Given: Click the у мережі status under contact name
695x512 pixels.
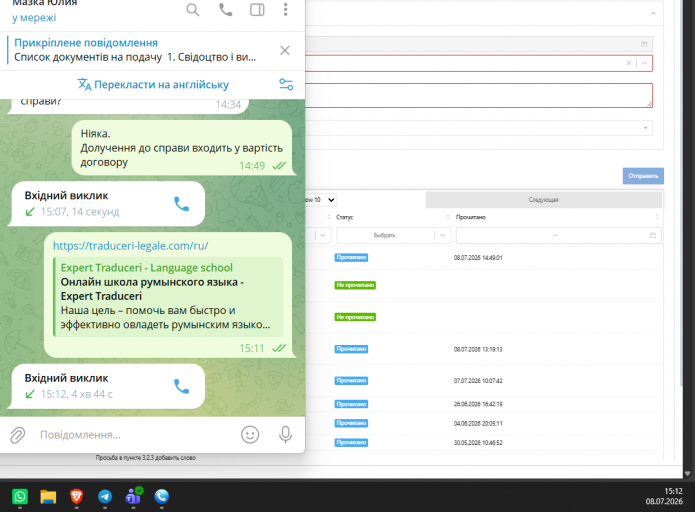Looking at the screenshot, I should pos(34,18).
